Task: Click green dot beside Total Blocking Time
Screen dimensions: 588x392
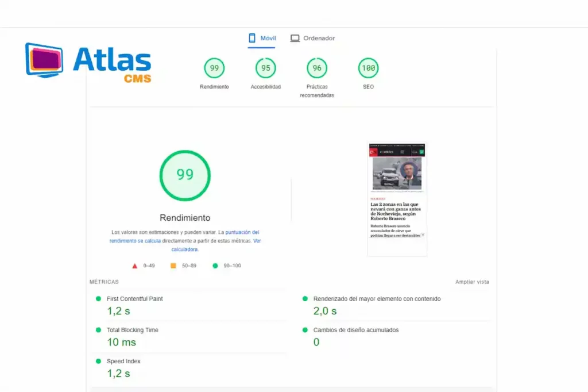Action: pyautogui.click(x=98, y=330)
